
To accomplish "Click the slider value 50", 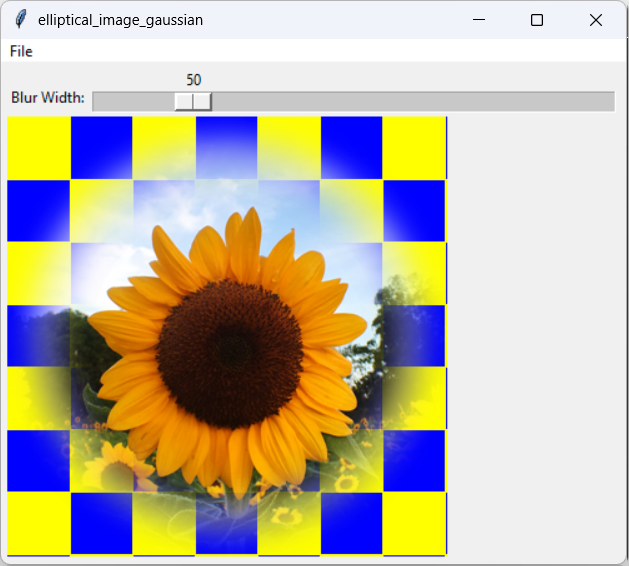I will 193,80.
